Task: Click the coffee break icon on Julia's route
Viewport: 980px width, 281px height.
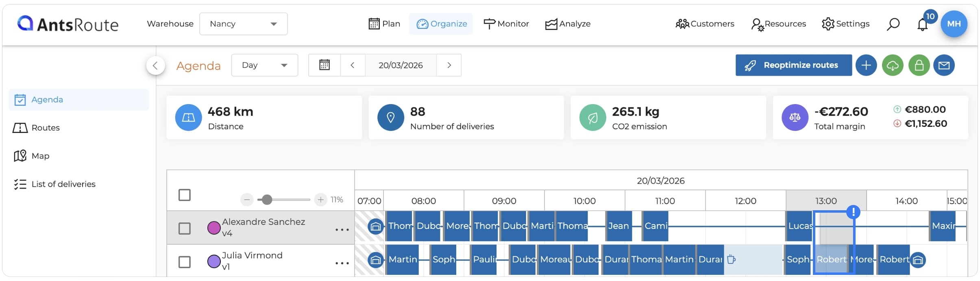Action: [731, 259]
